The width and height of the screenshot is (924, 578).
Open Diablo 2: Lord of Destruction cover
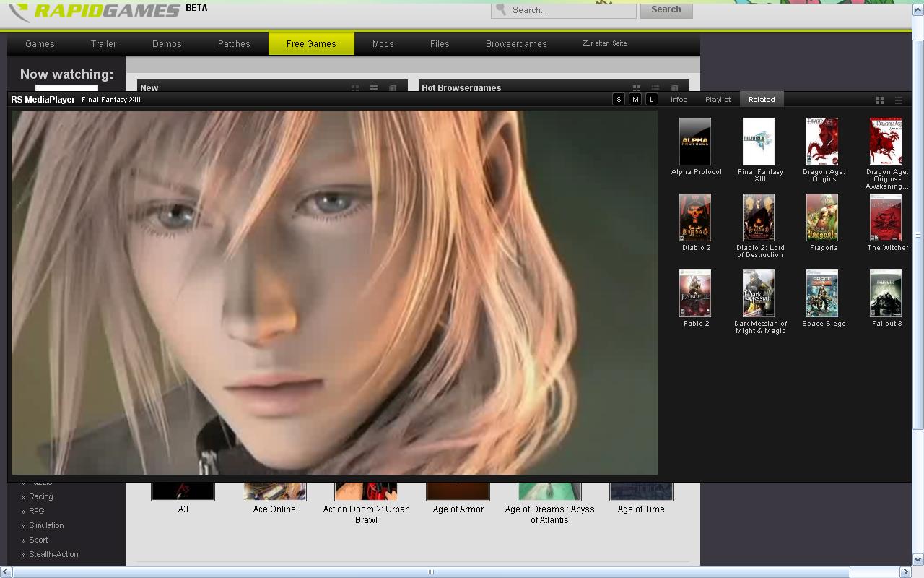point(759,217)
